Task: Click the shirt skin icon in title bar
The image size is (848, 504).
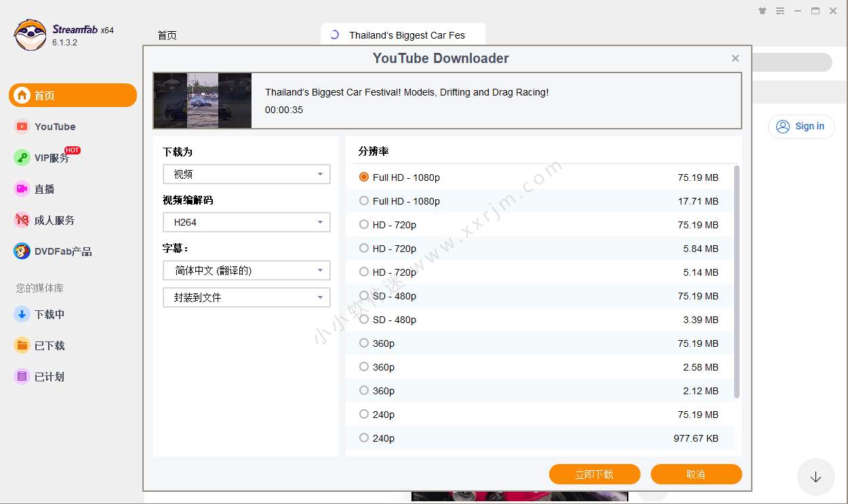Action: point(763,11)
